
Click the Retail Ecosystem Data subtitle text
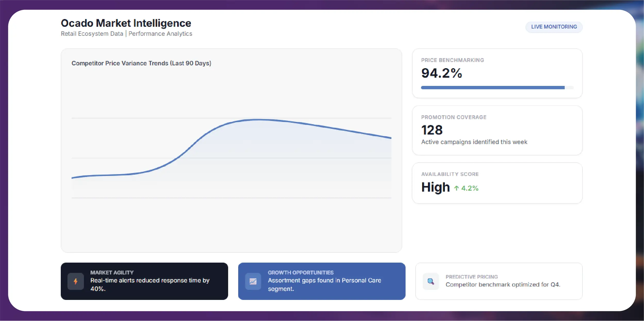[92, 34]
